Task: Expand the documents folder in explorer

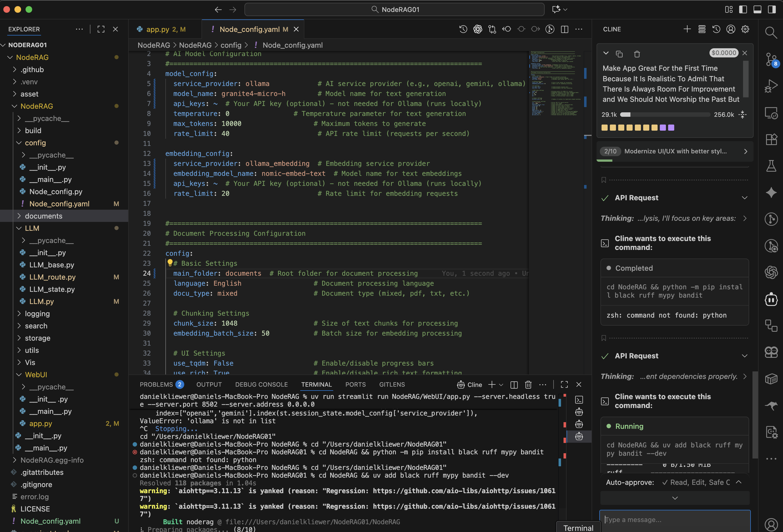Action: (x=44, y=216)
